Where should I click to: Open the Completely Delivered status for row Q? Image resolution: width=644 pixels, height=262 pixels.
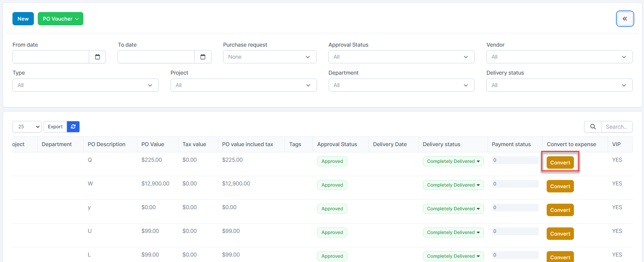coord(453,161)
